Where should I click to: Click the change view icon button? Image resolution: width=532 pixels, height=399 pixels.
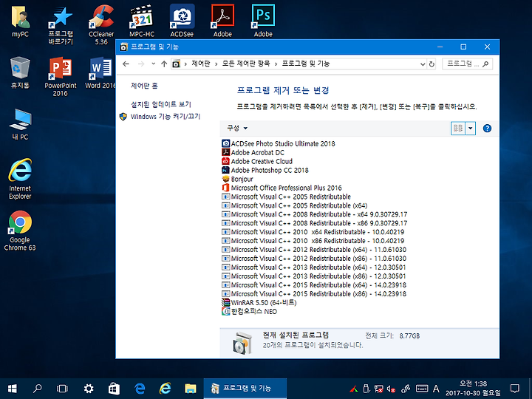coord(458,129)
